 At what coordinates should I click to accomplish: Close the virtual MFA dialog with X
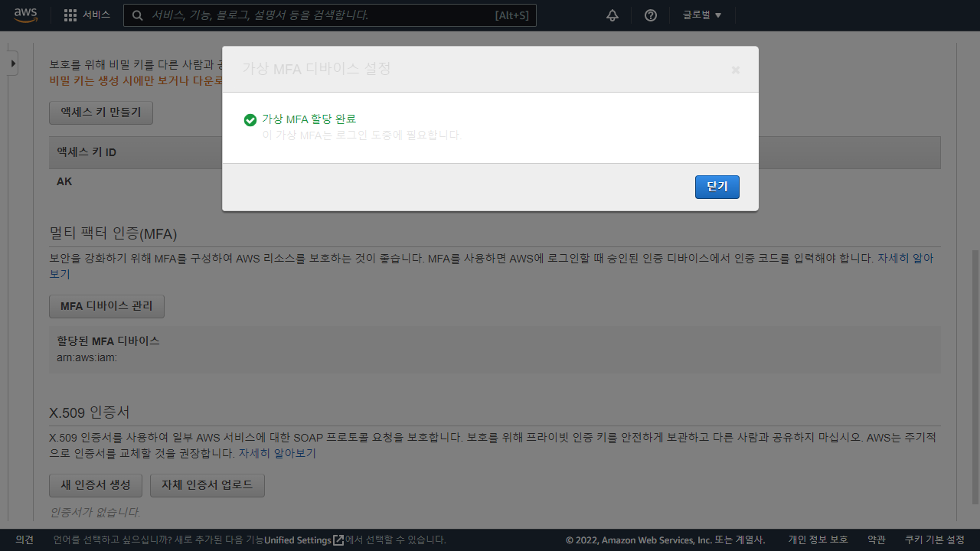[x=736, y=70]
